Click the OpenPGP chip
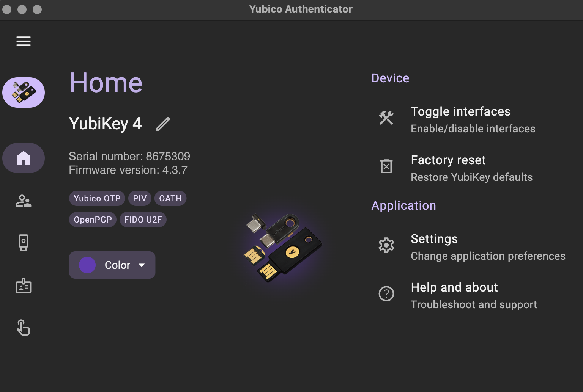Screen dimensions: 583x392 click(93, 219)
